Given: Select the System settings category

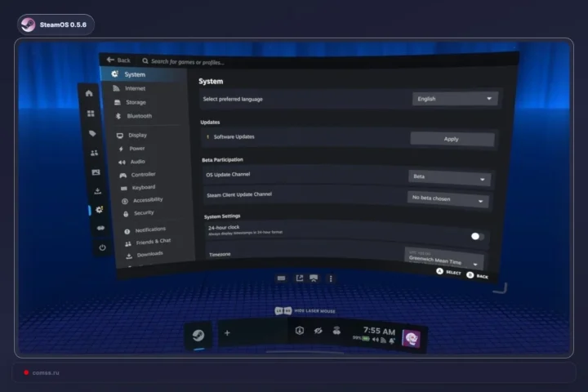Looking at the screenshot, I should 144,74.
